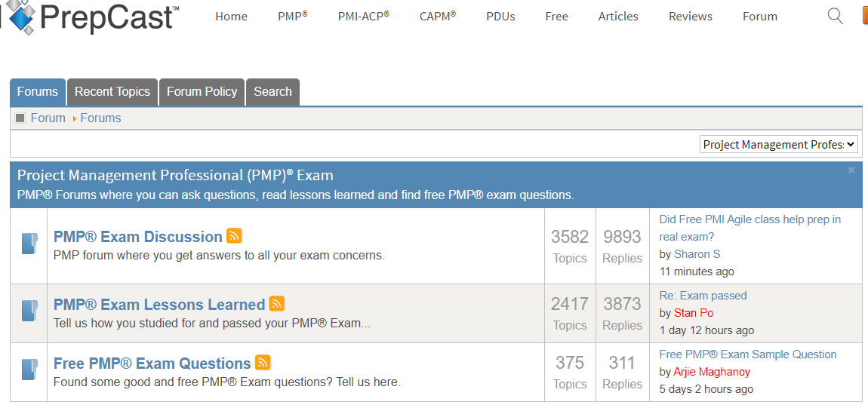Click the PMP Forums category subtitle text
868x405 pixels.
tap(296, 195)
